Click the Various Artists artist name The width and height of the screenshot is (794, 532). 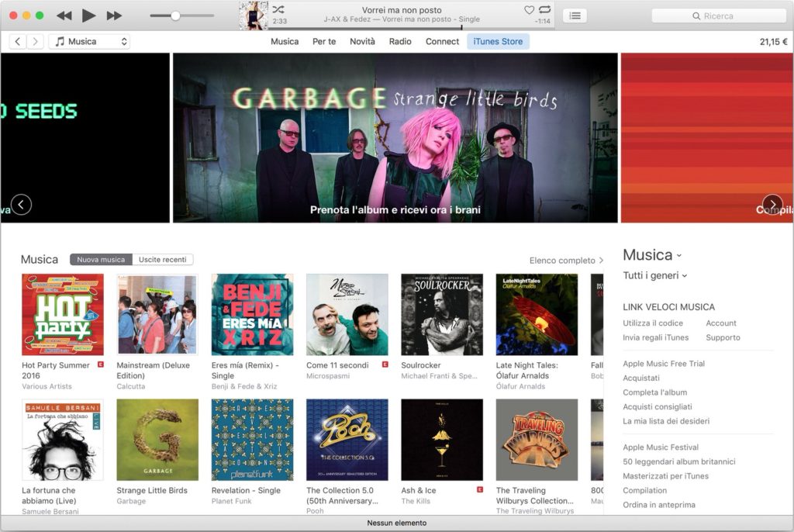pos(47,386)
